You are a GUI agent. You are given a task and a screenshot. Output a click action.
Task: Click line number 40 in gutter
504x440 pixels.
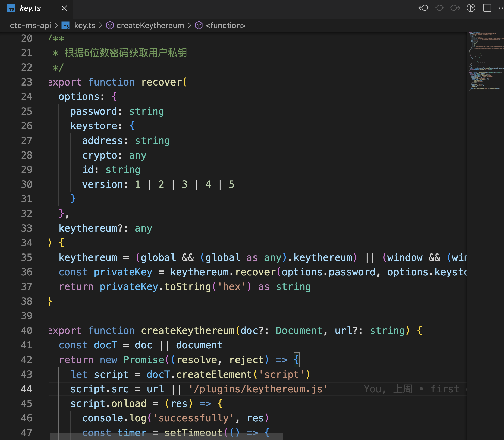(x=27, y=330)
